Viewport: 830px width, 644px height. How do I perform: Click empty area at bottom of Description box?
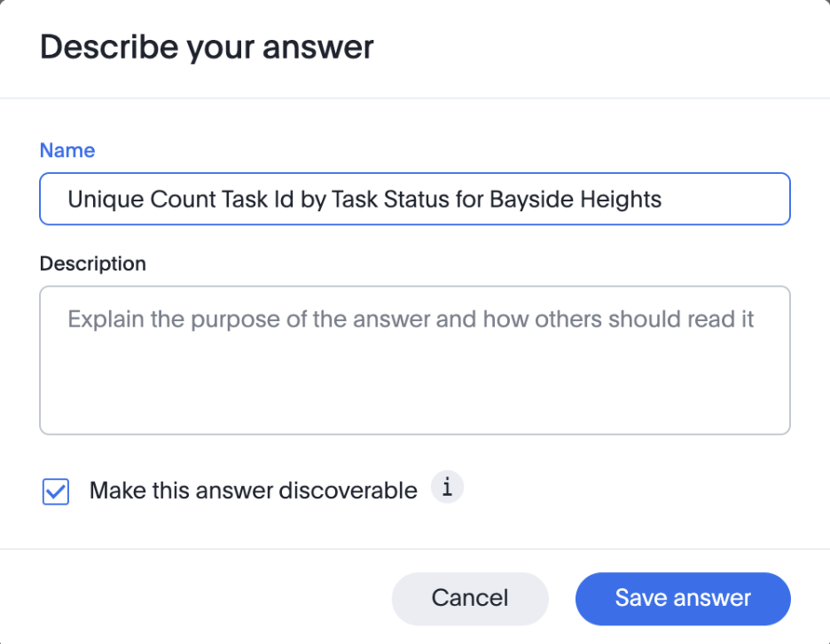pyautogui.click(x=414, y=408)
